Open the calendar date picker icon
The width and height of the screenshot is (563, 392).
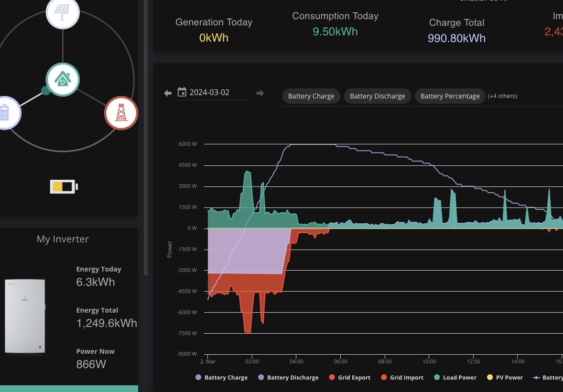click(x=182, y=92)
